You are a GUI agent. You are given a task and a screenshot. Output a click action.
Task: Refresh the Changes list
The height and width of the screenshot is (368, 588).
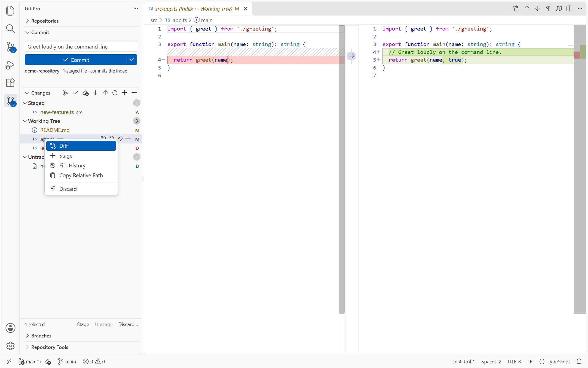pyautogui.click(x=115, y=93)
